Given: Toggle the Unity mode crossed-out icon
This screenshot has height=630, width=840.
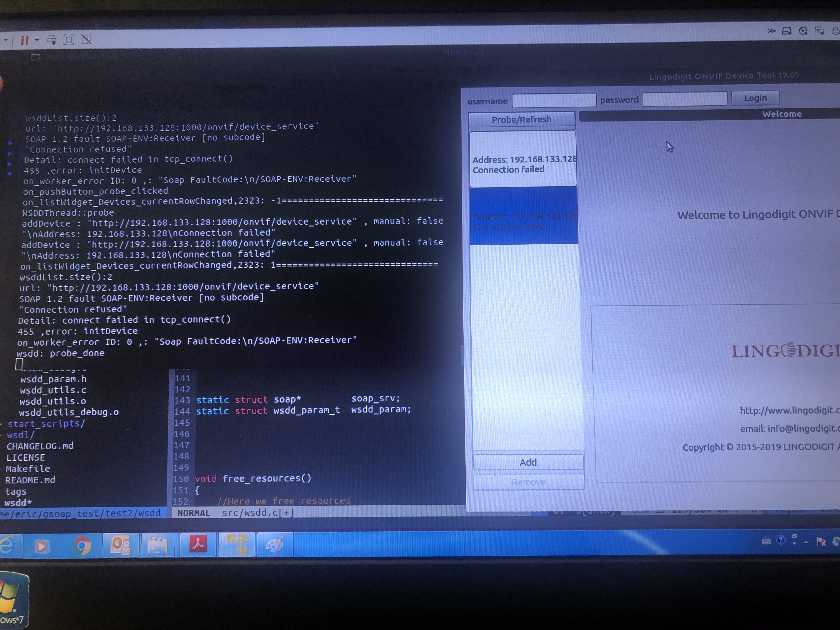Looking at the screenshot, I should click(x=87, y=39).
